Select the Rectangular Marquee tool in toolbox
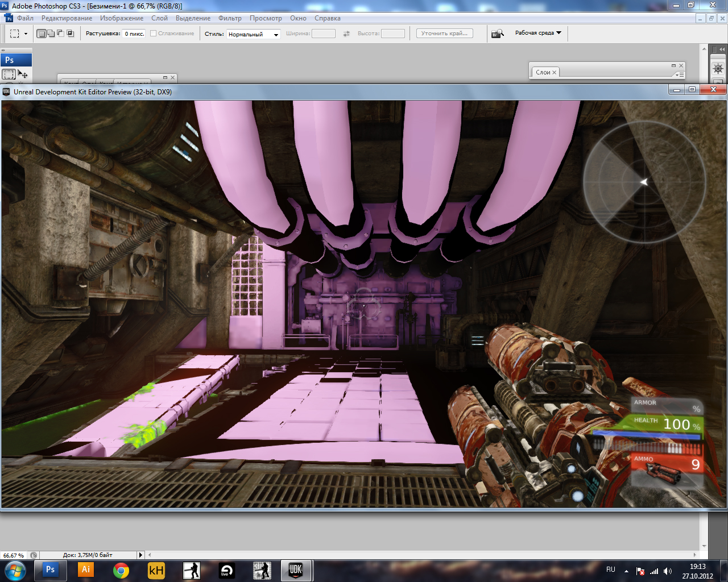The height and width of the screenshot is (582, 728). point(9,74)
